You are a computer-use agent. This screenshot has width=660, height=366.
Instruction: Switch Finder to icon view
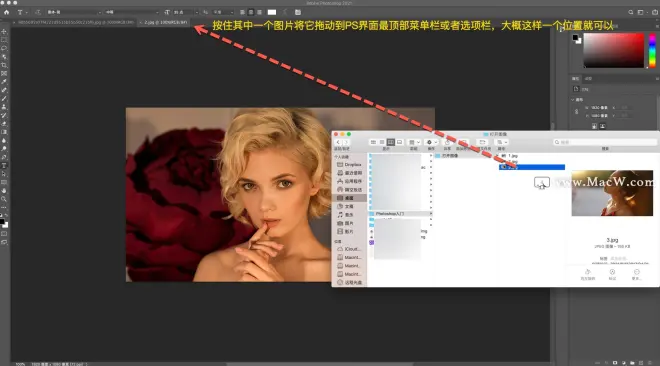[x=373, y=142]
